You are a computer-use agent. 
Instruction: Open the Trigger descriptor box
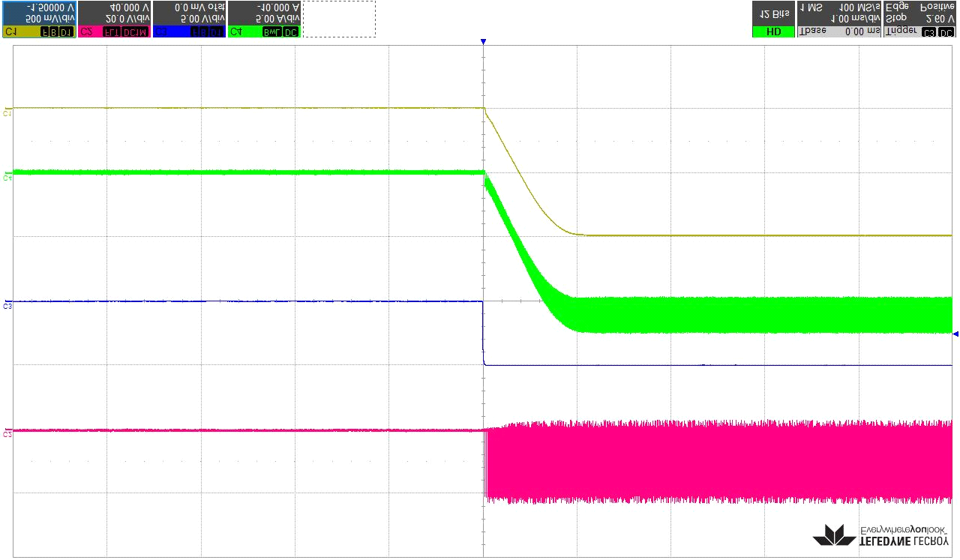coord(919,19)
